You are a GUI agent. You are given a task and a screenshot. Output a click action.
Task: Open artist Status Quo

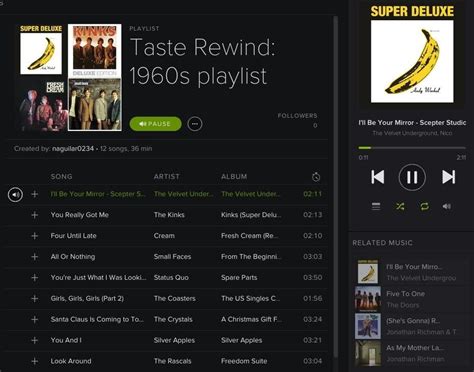coord(171,277)
